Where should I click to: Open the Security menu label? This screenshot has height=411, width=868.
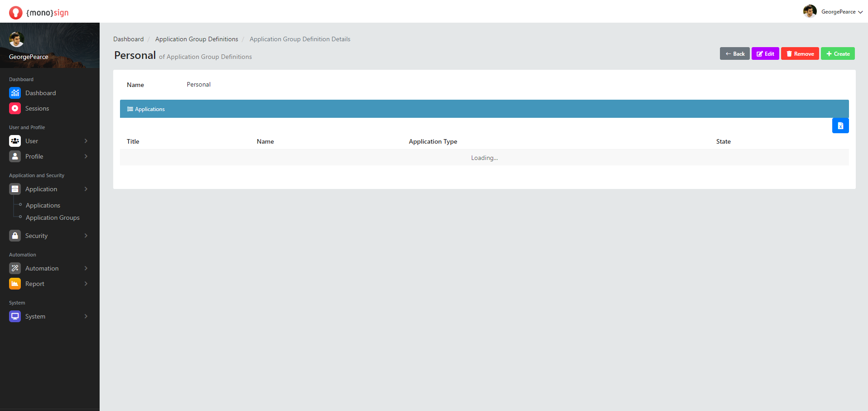[x=36, y=236]
